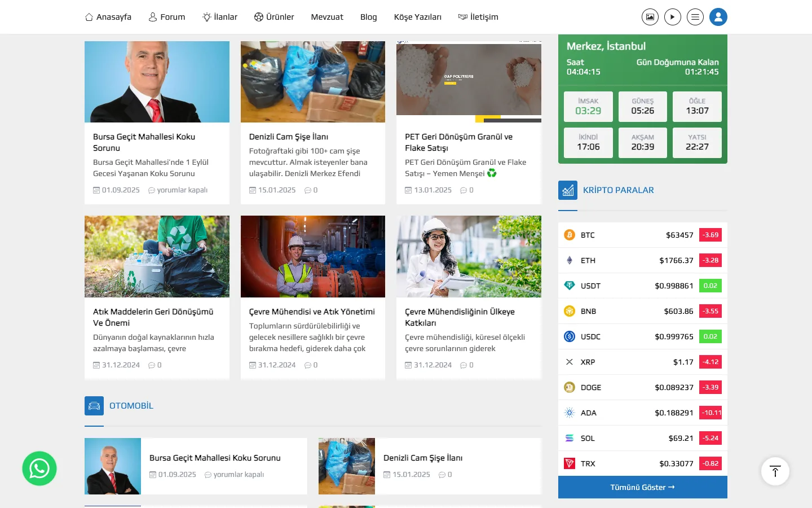Click the ETH coin icon

click(x=570, y=260)
